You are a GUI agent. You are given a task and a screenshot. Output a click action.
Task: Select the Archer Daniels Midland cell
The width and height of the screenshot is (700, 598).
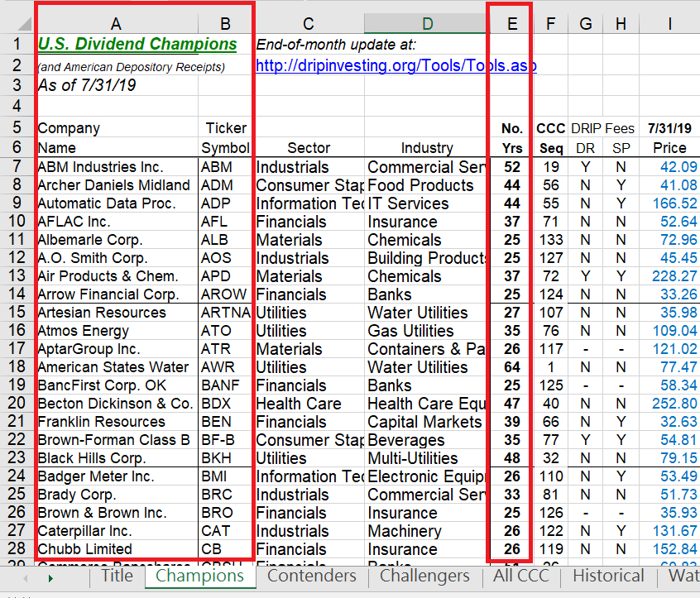point(117,185)
